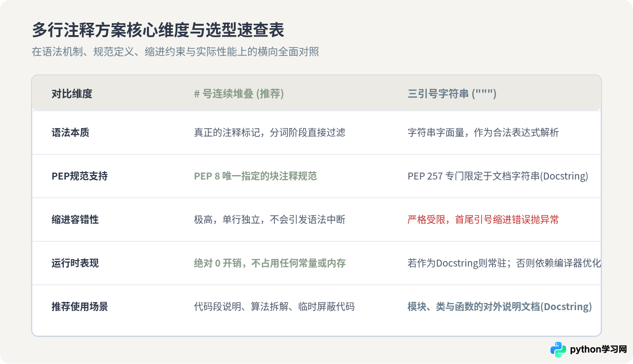Image resolution: width=633 pixels, height=364 pixels.
Task: Click the title 多行注释方案核心维度与选型速查表
Action: 158,30
